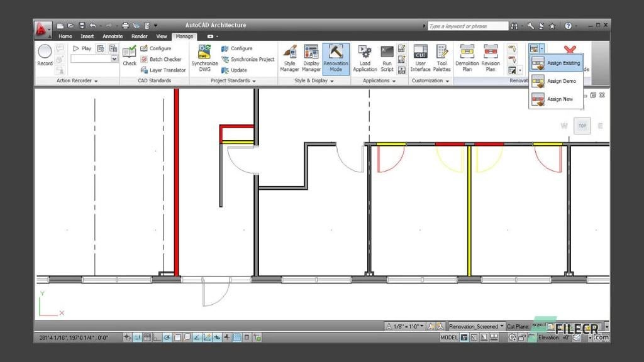Open the Render ribbon tab
Screen dimensions: 644x362
coord(139,36)
